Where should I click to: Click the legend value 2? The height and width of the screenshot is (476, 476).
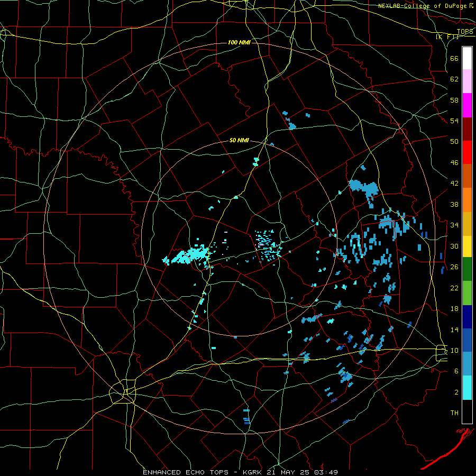tap(456, 392)
